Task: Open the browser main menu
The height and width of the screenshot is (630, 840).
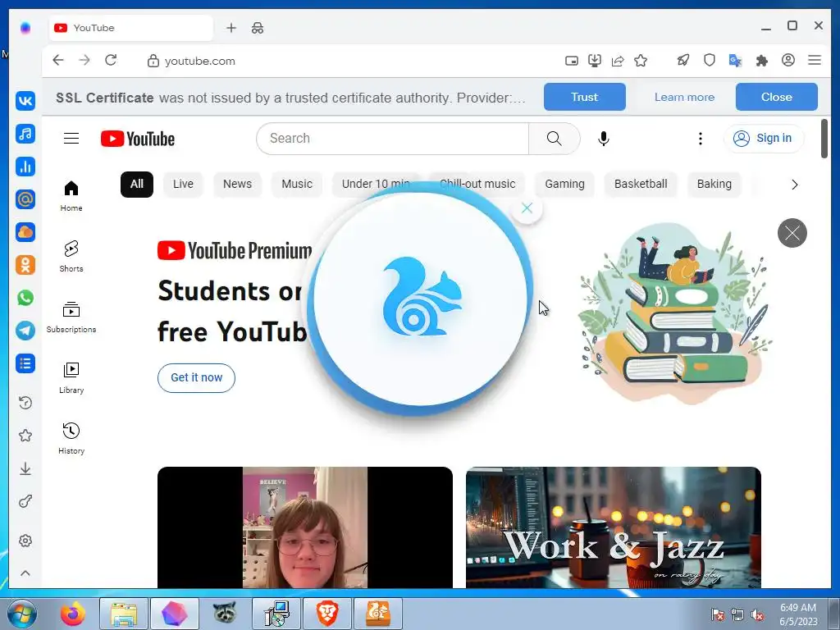Action: coord(815,60)
